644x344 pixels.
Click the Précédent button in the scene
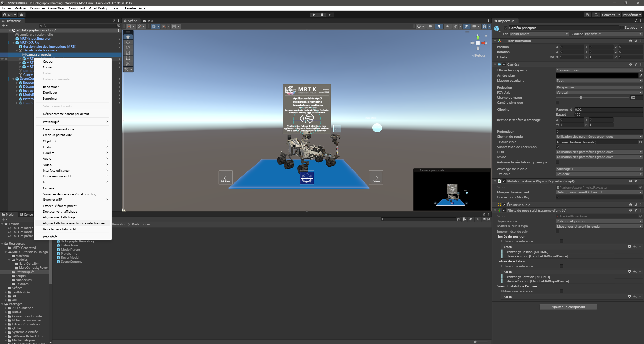point(225,177)
